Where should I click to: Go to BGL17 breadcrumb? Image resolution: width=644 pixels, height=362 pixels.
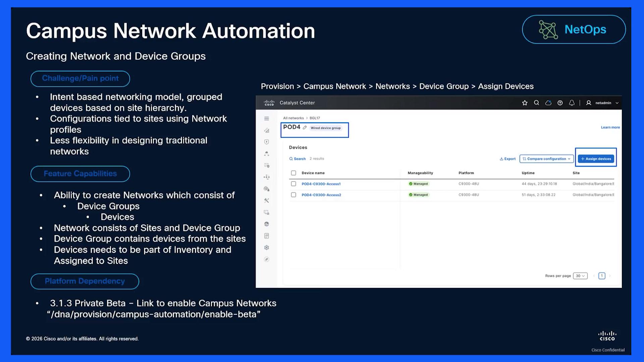(x=315, y=118)
